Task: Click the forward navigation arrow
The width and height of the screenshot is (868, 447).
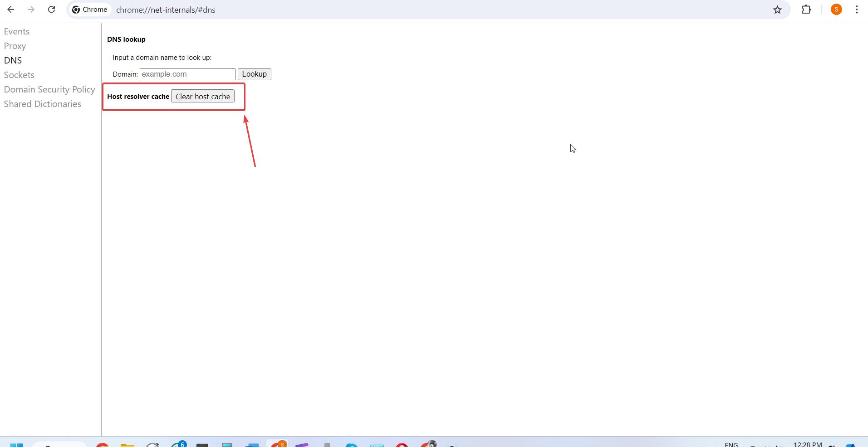Action: point(31,10)
